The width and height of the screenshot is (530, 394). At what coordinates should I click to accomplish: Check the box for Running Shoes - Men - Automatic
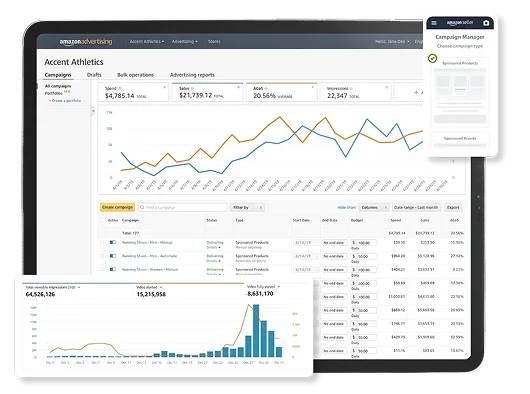pos(102,256)
